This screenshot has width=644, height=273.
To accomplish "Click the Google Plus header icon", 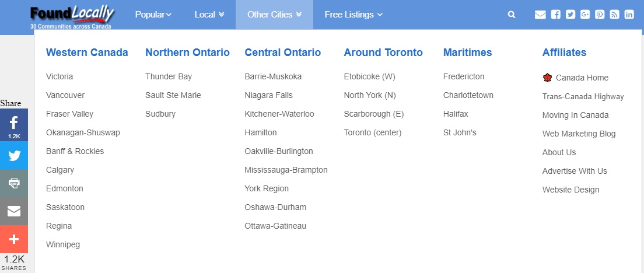I will click(x=585, y=15).
